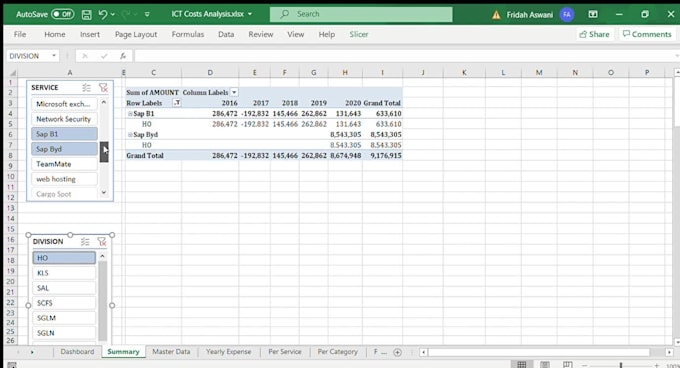This screenshot has width=680, height=368.
Task: Click the Search box in title bar
Action: coord(361,14)
